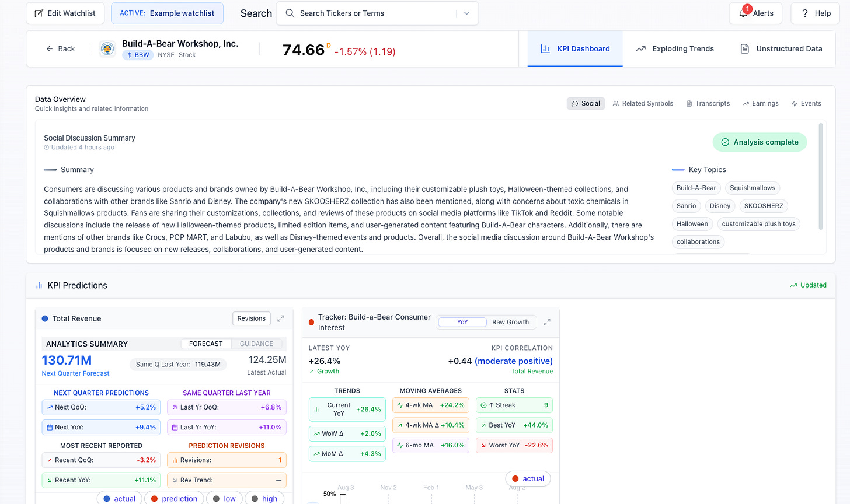Viewport: 850px width, 504px height.
Task: Switch analytics summary to FORECAST
Action: [x=206, y=344]
